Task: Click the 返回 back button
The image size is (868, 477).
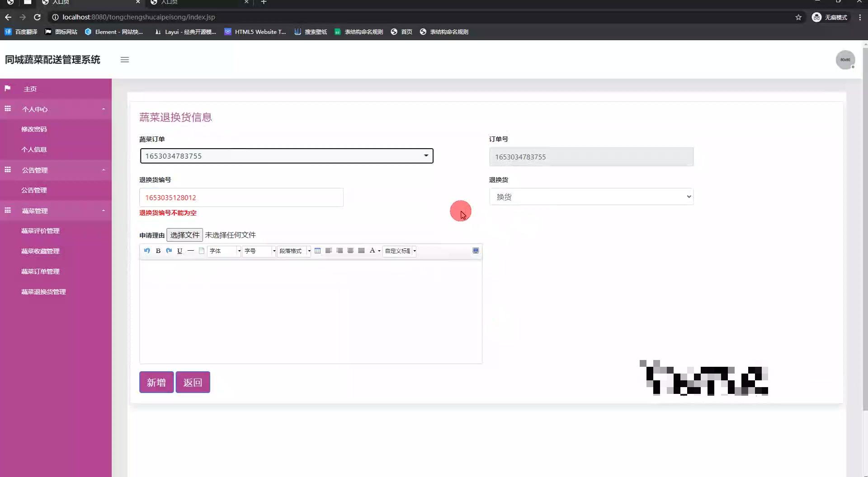Action: 193,382
